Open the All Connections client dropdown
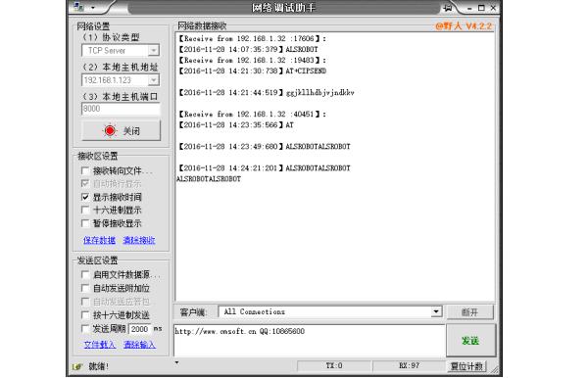Image resolution: width=588 pixels, height=378 pixels. (436, 311)
